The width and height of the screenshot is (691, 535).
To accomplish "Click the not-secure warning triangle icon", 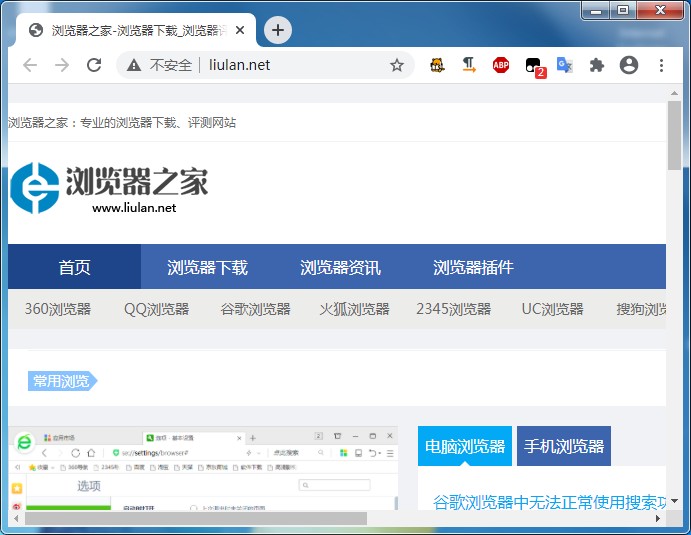I will [134, 66].
